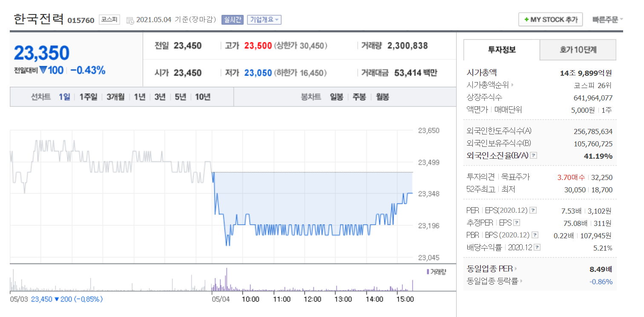This screenshot has height=317, width=644.
Task: Show the 주봉 weekly candle chart
Action: click(x=359, y=97)
